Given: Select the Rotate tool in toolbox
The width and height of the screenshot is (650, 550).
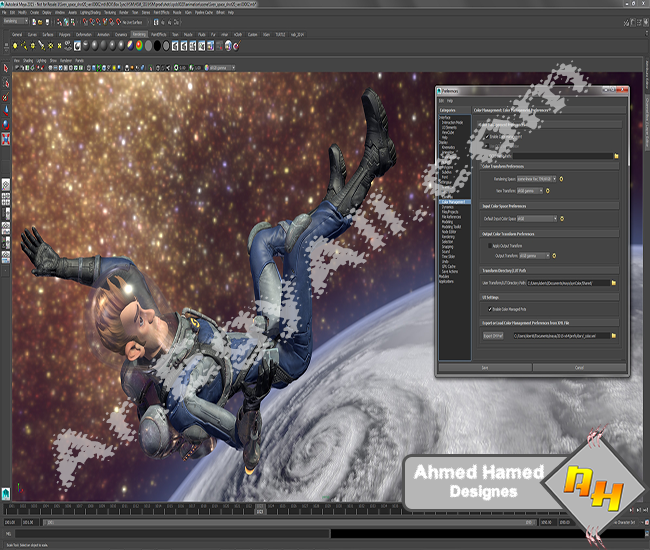Looking at the screenshot, I should tap(6, 124).
